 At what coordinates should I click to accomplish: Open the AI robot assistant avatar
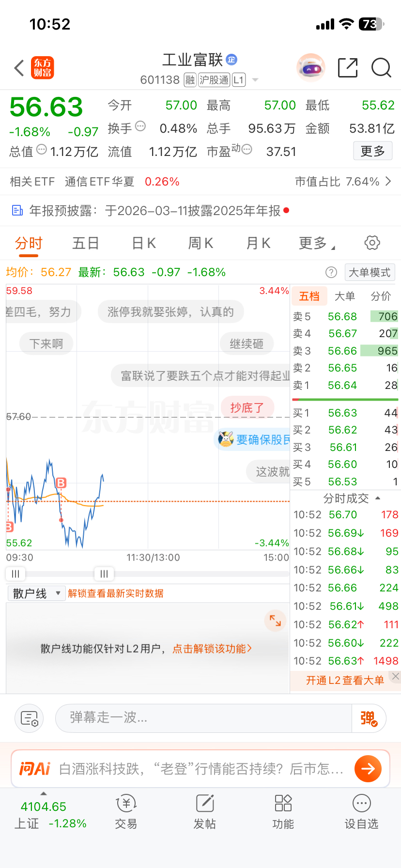(x=311, y=68)
